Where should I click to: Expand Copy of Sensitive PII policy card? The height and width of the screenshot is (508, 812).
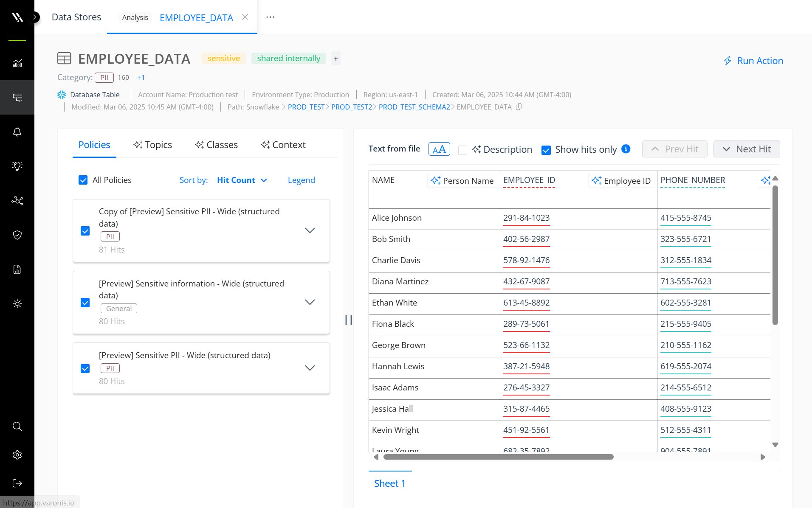pyautogui.click(x=310, y=230)
